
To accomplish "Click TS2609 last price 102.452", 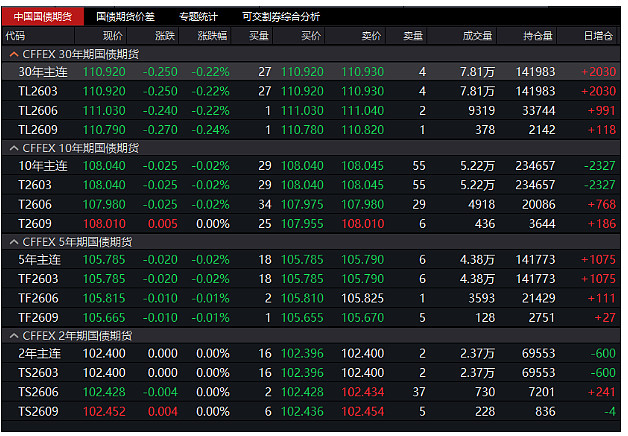I will pyautogui.click(x=104, y=412).
